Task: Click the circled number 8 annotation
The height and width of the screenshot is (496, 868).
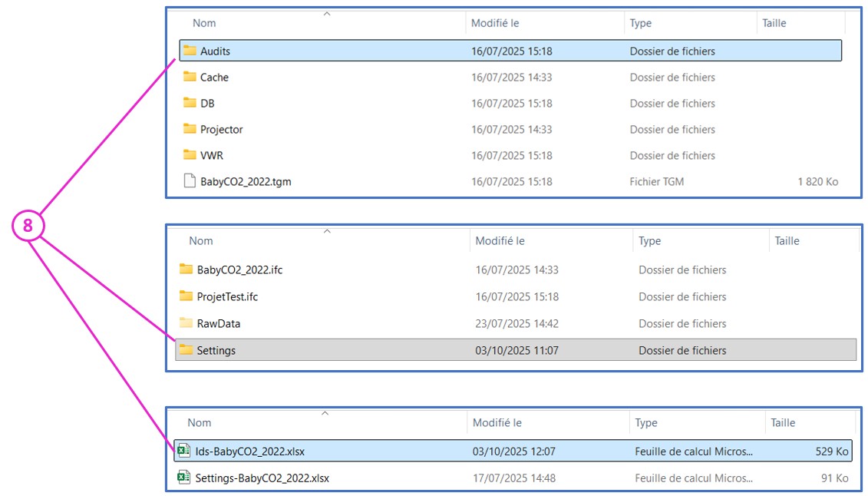Action: click(x=28, y=227)
